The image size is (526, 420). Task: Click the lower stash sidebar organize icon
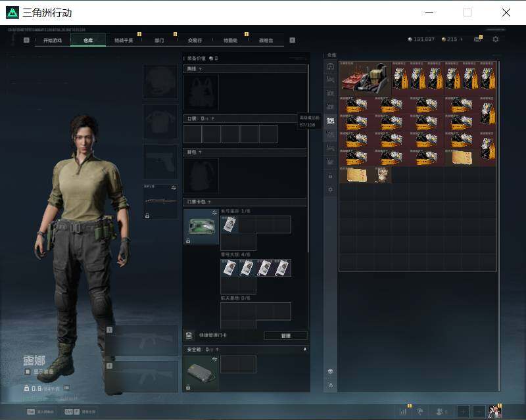tap(331, 371)
